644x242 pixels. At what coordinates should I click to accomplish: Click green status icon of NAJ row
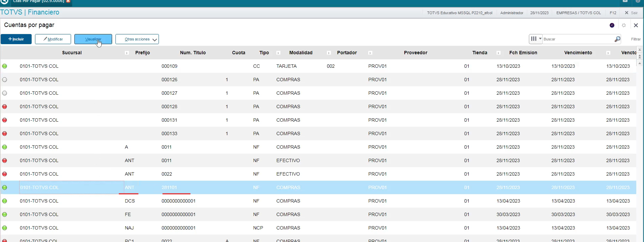[5, 228]
